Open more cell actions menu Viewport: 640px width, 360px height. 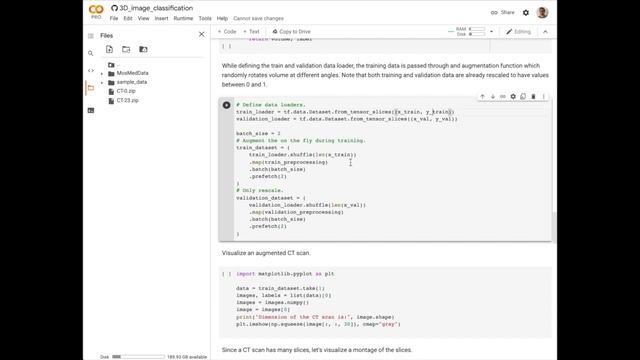pos(544,97)
